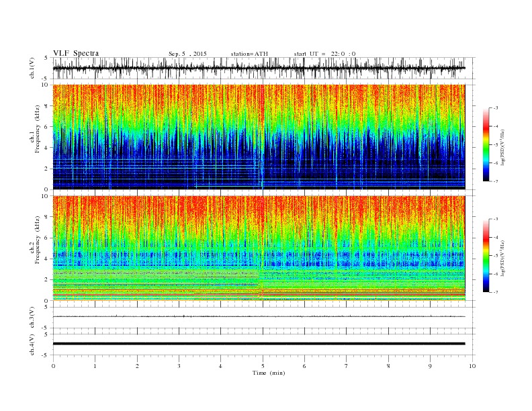Click the "4" kHz tick of ch.1 spectrogram
This screenshot has width=532, height=411.
pos(46,148)
